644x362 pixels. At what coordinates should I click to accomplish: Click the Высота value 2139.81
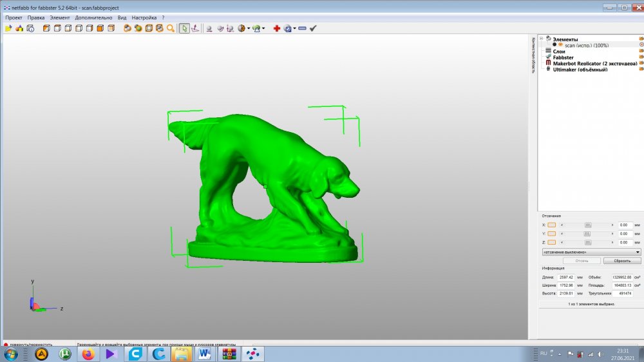(x=566, y=293)
